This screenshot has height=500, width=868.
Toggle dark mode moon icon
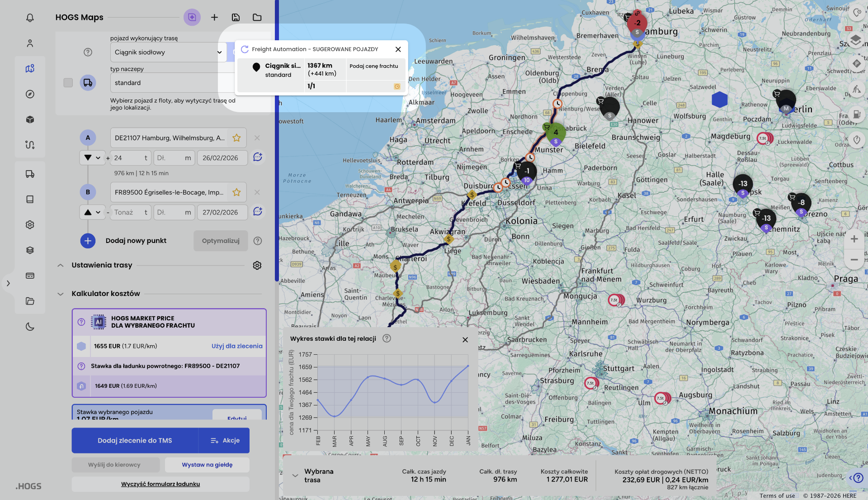tap(30, 327)
